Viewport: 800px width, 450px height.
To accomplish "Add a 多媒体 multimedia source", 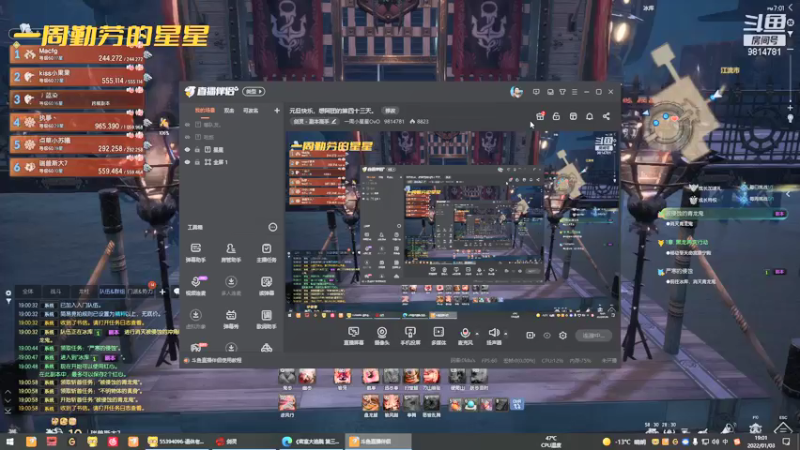I will tap(438, 336).
